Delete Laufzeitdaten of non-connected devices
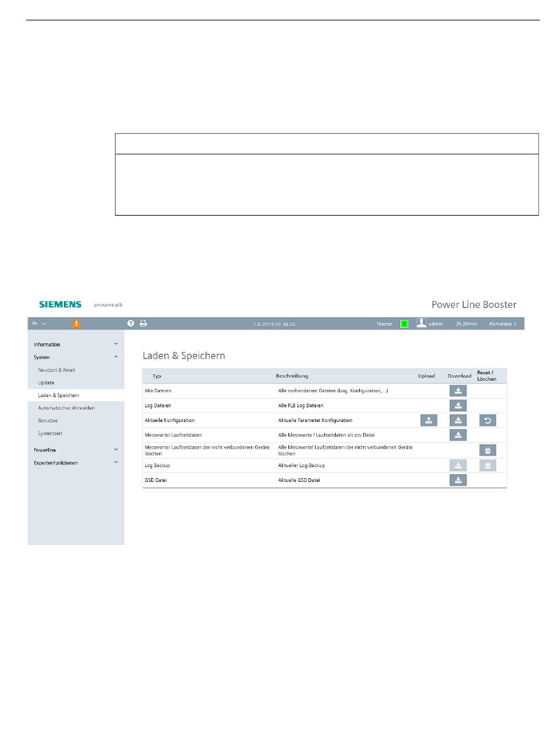552x756 pixels. pos(488,450)
